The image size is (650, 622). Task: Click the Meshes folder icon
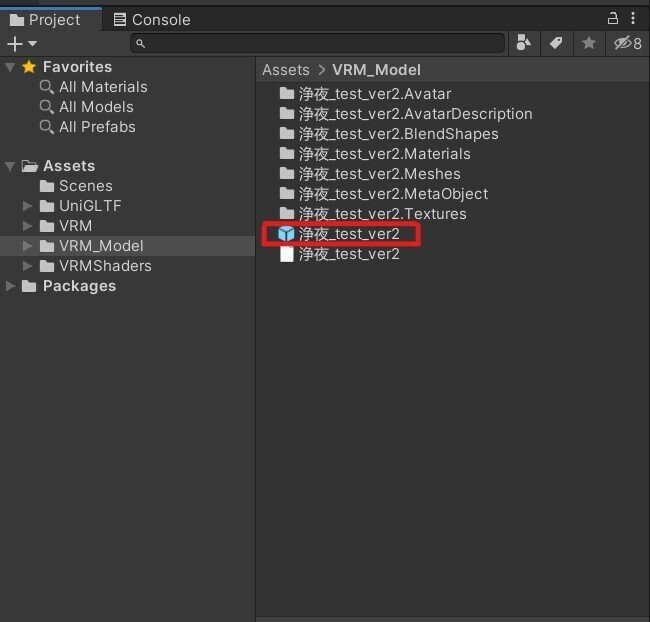click(286, 173)
